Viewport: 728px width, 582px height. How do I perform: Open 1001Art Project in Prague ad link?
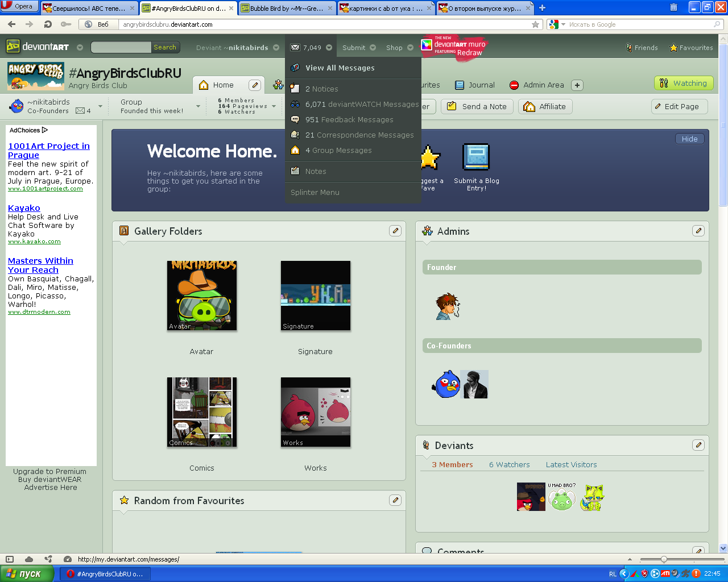click(x=49, y=151)
